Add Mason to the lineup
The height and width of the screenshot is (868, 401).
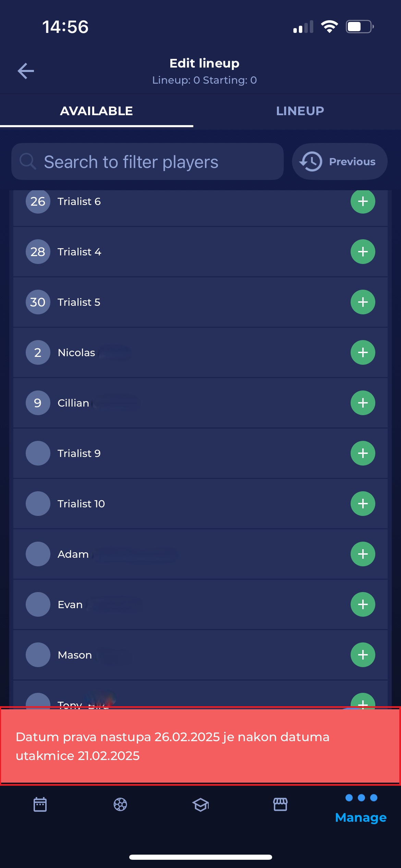(x=363, y=655)
